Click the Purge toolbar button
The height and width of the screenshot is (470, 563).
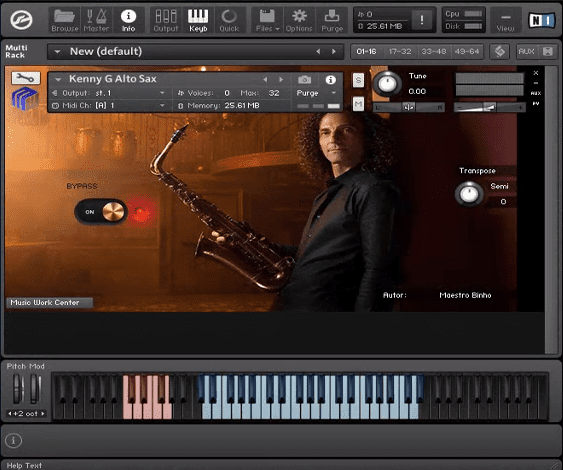pos(332,20)
